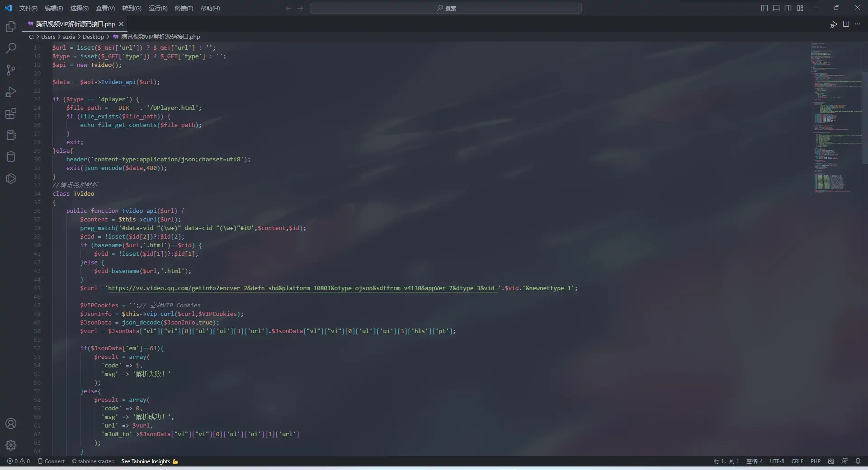Click line number 34 in the gutter
Viewport: 868px width, 470px height.
coord(37,193)
